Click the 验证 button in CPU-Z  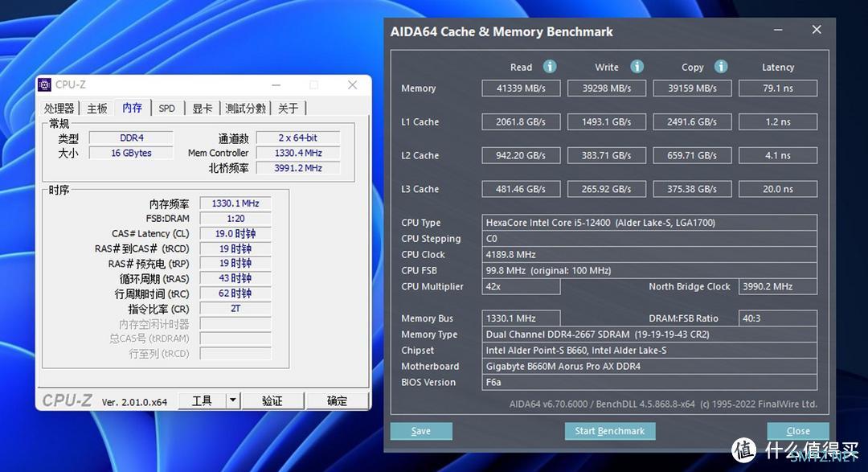coord(272,400)
